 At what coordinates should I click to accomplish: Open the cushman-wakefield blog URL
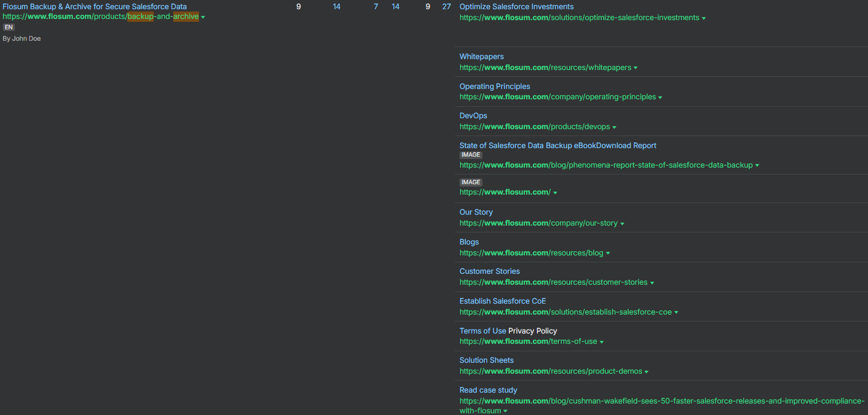click(662, 406)
